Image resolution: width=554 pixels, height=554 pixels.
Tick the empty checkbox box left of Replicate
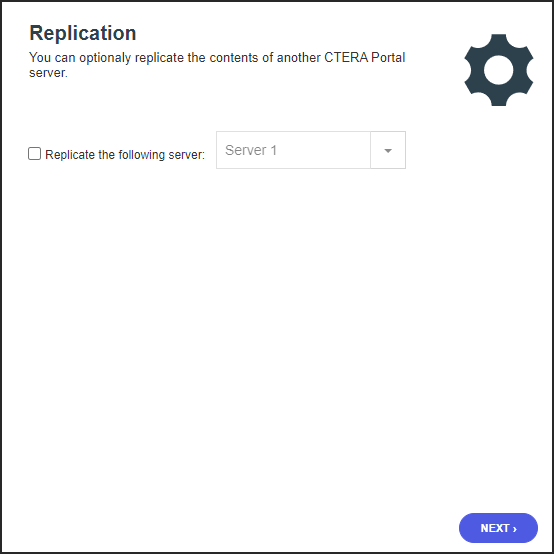(34, 154)
